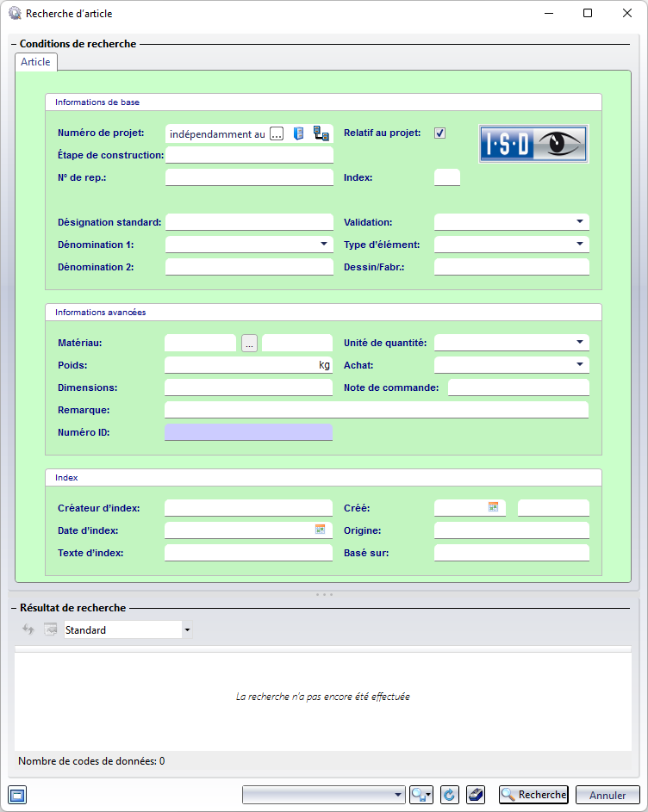Click the image icon beside Standard
This screenshot has width=648, height=812.
[50, 629]
